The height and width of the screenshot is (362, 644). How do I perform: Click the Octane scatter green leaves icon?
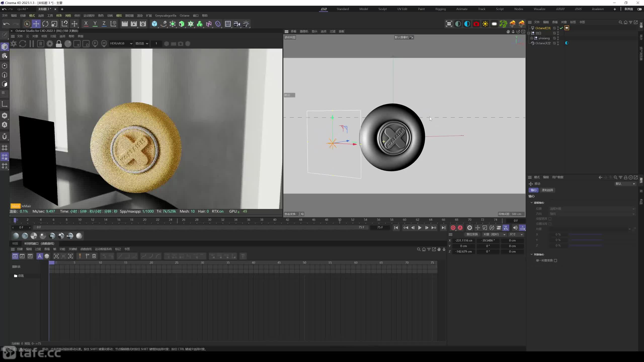pyautogui.click(x=503, y=24)
